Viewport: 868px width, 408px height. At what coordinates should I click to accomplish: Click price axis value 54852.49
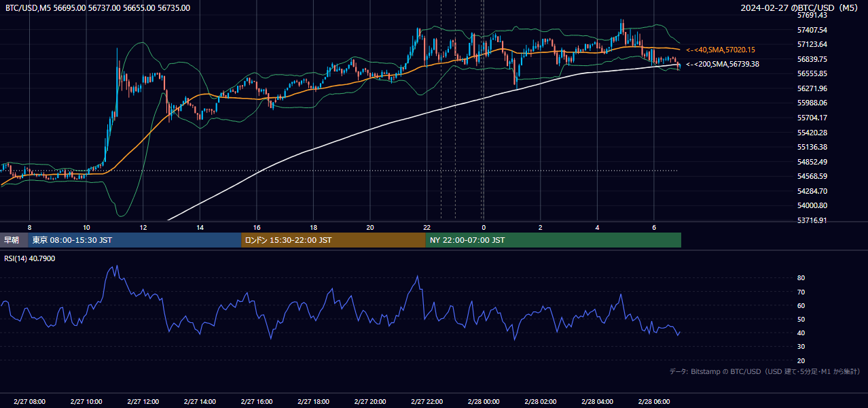[812, 162]
